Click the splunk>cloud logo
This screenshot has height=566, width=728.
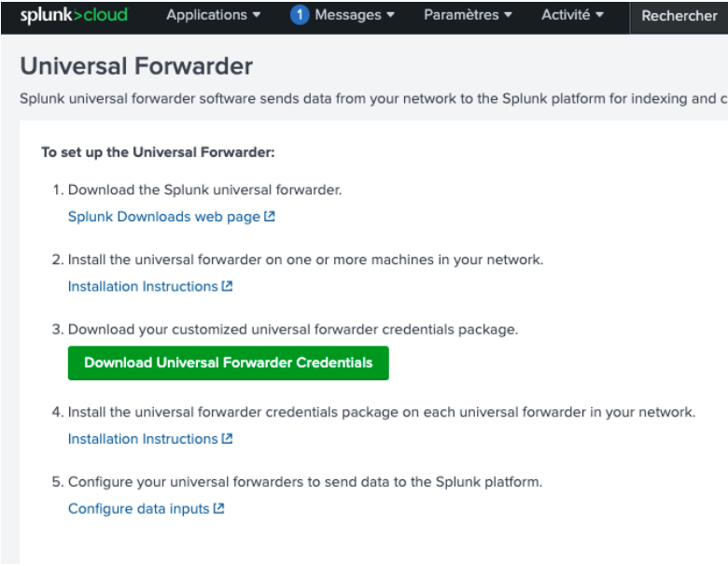(x=74, y=15)
